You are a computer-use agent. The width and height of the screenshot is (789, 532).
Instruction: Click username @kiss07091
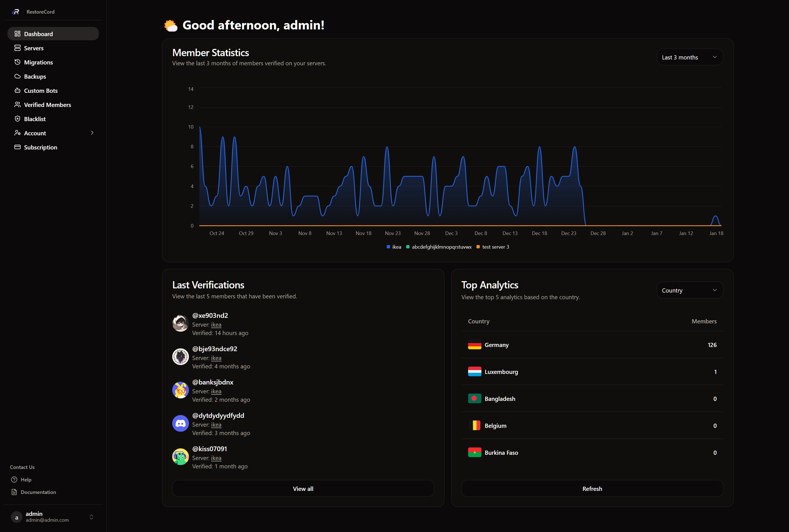click(210, 449)
